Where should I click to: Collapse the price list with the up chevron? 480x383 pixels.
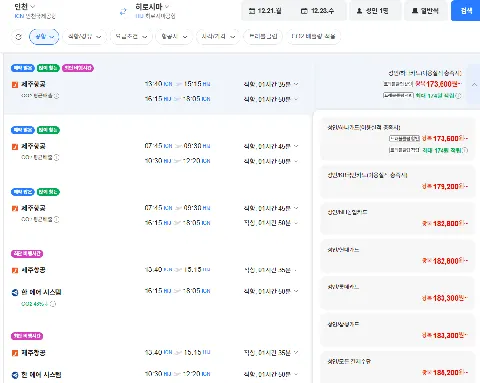(474, 85)
